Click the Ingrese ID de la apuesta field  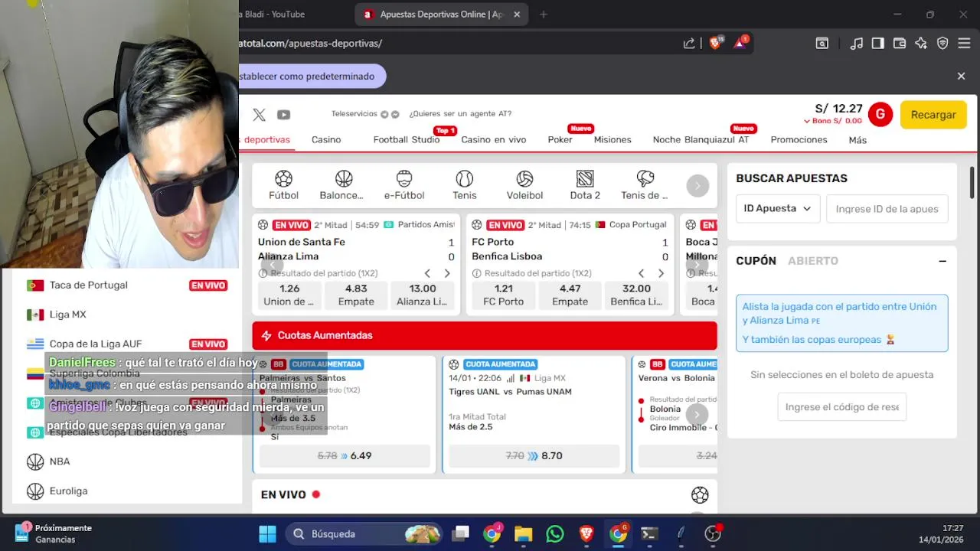887,208
